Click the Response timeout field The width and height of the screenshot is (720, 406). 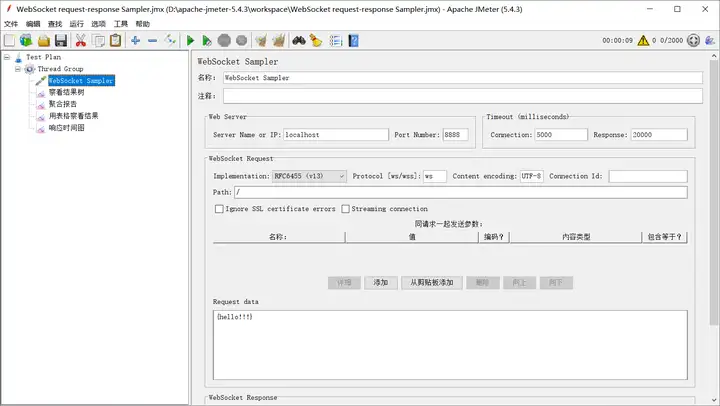(659, 135)
